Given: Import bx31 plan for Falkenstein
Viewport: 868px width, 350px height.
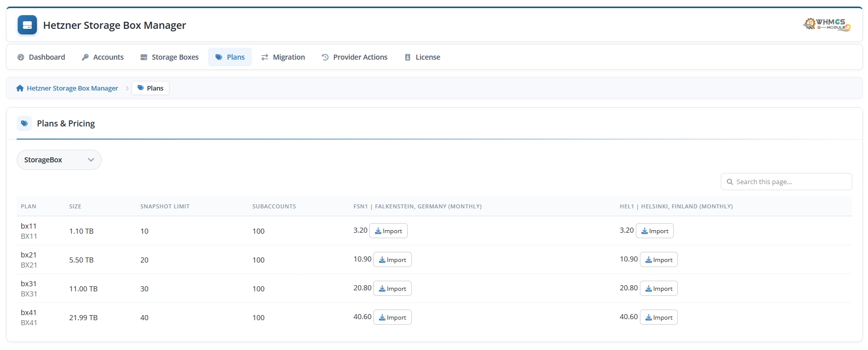Looking at the screenshot, I should [393, 288].
